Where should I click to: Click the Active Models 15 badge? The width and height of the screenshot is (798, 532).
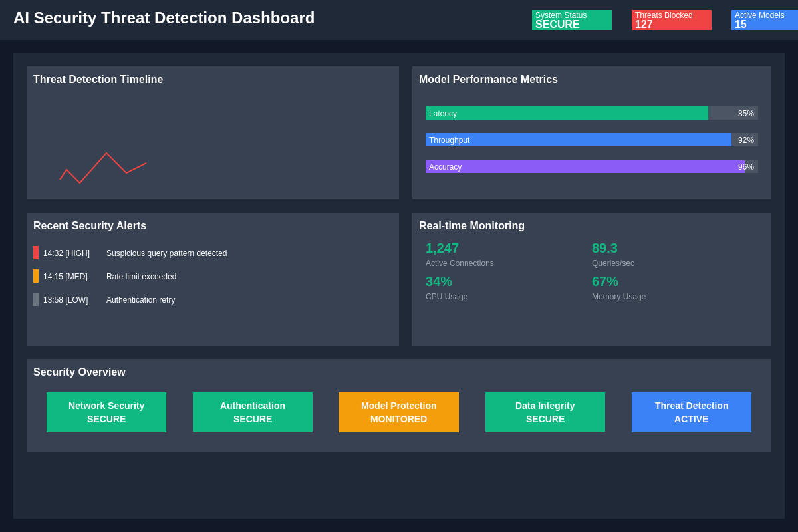(x=764, y=20)
